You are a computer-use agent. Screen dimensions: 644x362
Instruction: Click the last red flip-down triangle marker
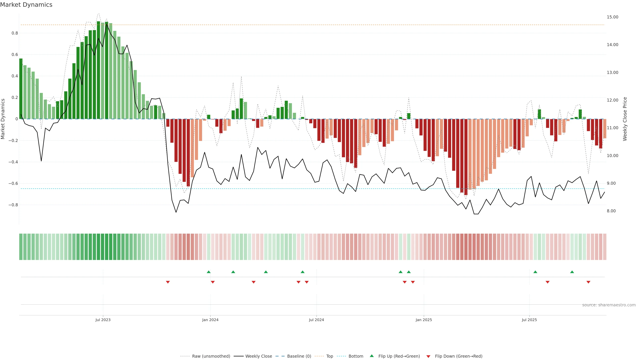click(588, 282)
